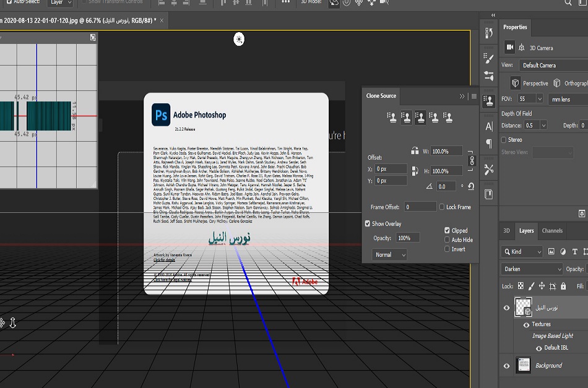Switch to the Channels tab
This screenshot has height=388, width=588.
click(552, 231)
